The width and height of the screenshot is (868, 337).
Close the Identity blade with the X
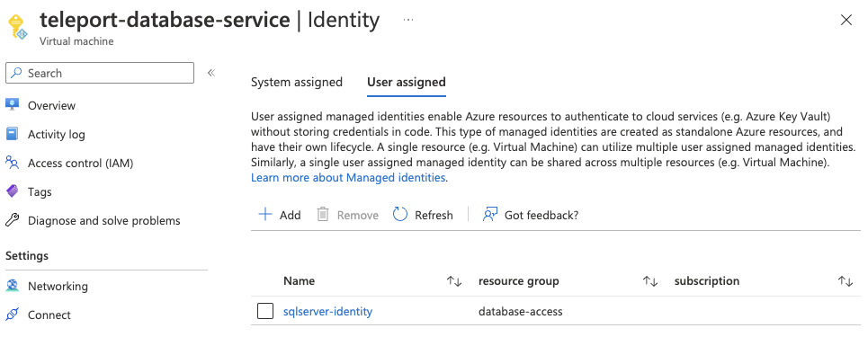click(x=846, y=21)
